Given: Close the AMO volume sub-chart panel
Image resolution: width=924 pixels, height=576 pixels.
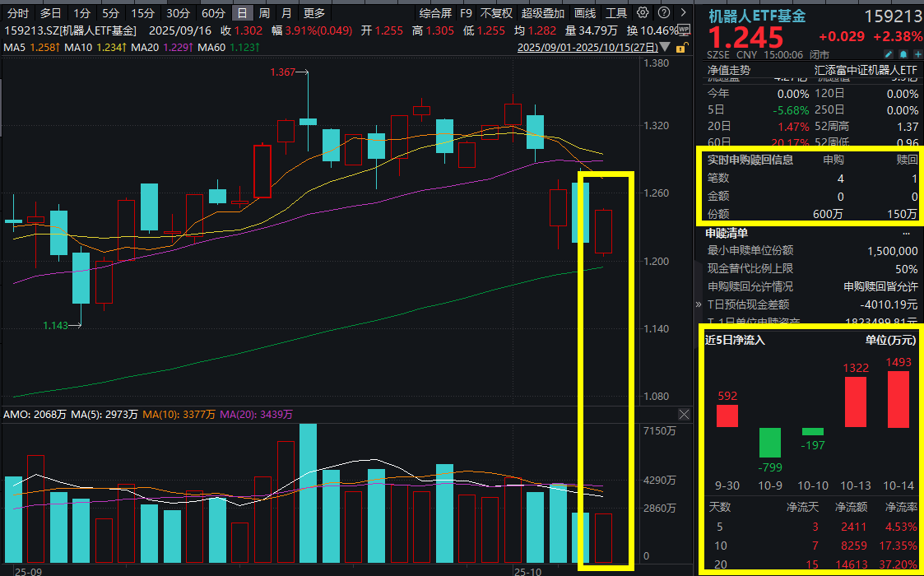Looking at the screenshot, I should pyautogui.click(x=684, y=414).
